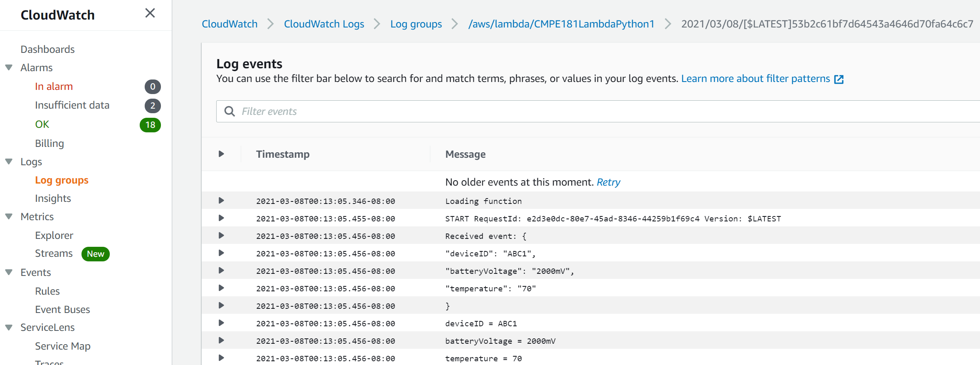Collapse the Events section arrow
The image size is (980, 365).
[x=9, y=272]
